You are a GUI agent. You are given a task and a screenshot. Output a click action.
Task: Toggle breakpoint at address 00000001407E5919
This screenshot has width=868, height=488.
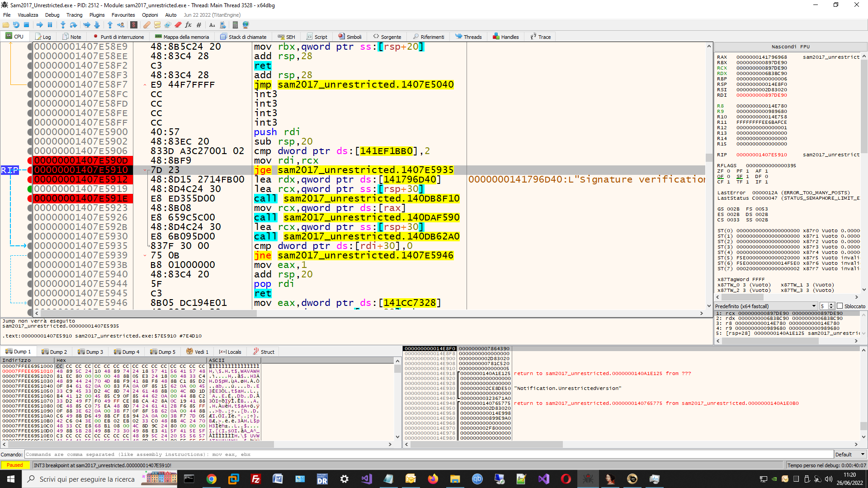click(x=30, y=189)
